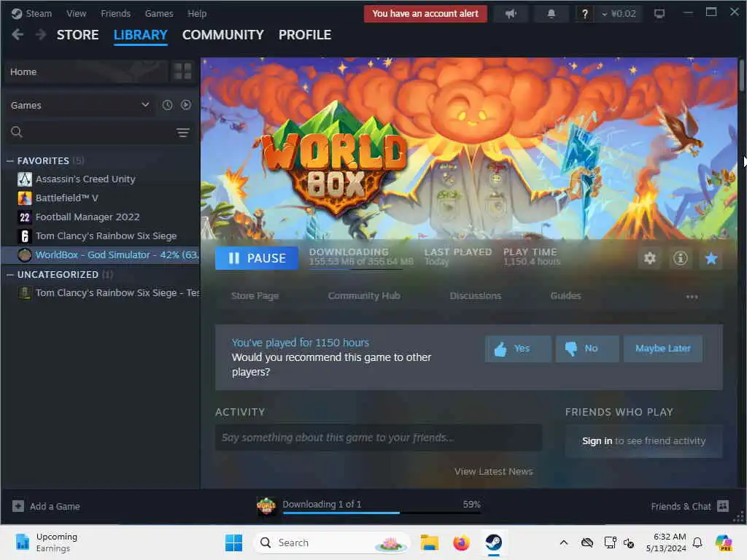Select Tom Clancy's Rainbow Six Siege
Image resolution: width=747 pixels, height=560 pixels.
click(x=100, y=236)
